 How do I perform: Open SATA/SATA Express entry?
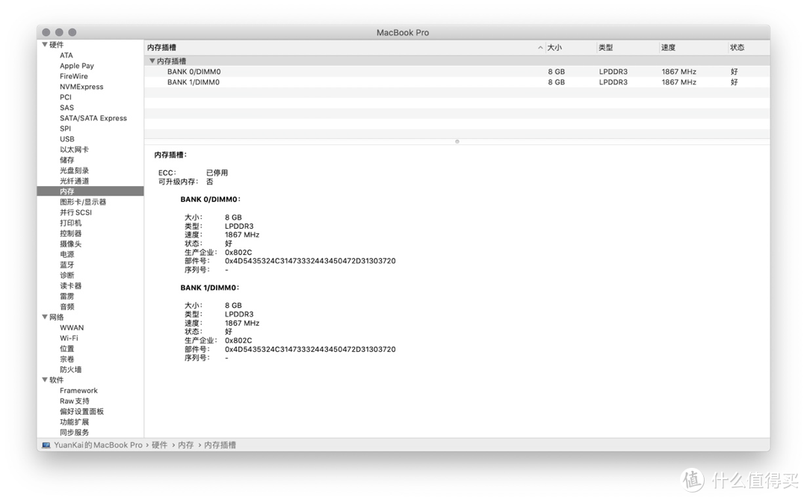[x=93, y=118]
